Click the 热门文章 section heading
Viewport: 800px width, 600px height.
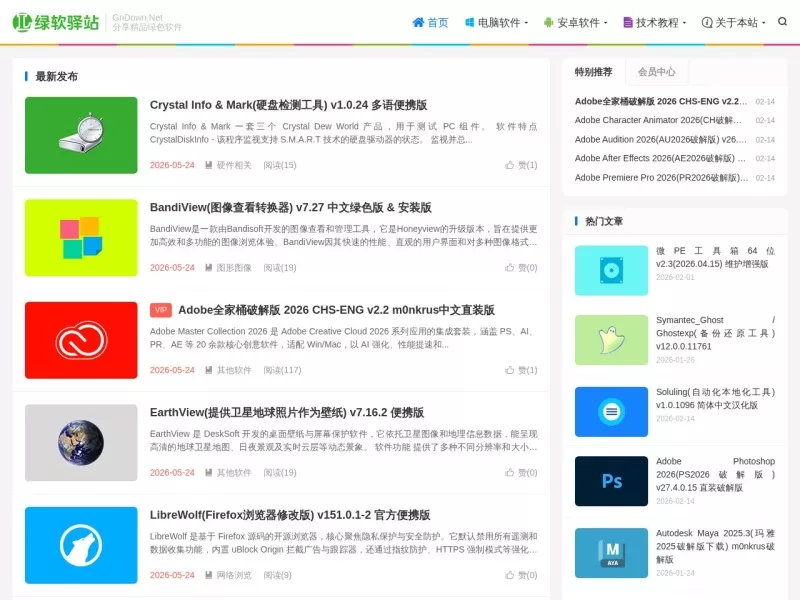pos(604,221)
